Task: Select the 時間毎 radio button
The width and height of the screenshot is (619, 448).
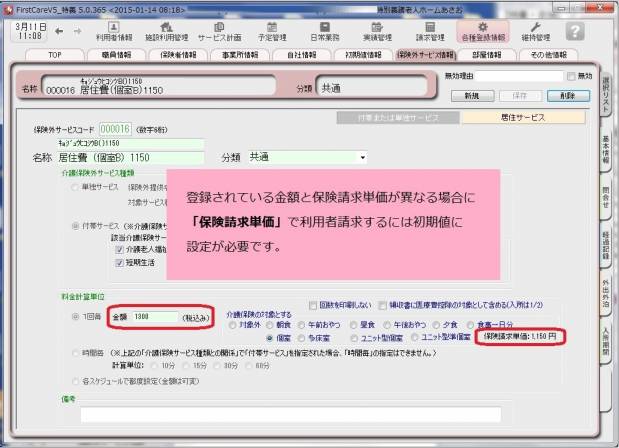Action: click(x=75, y=352)
